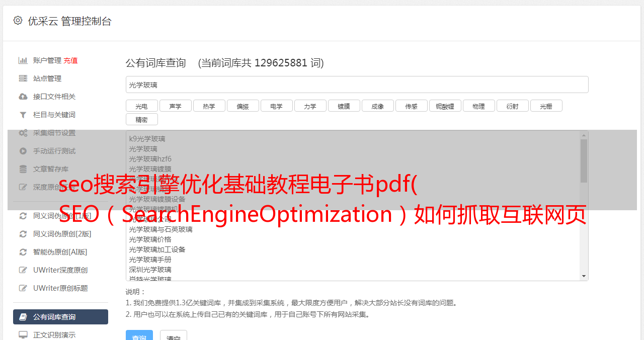The width and height of the screenshot is (644, 340).
Task: Open 智能伪原创[AI版] menu item
Action: 60,252
